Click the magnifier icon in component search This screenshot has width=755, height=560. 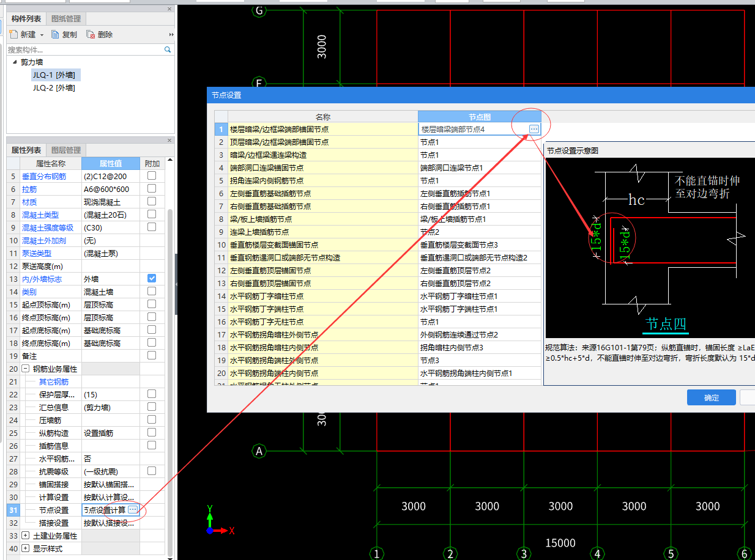tap(168, 50)
